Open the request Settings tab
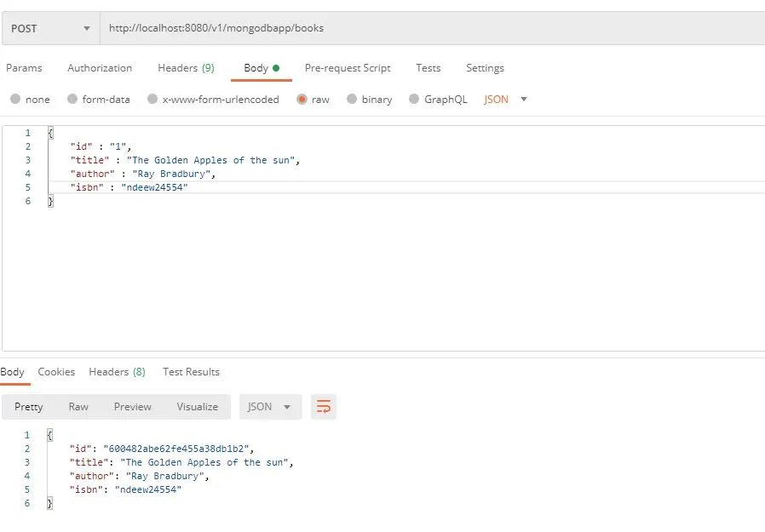765x532 pixels. pyautogui.click(x=485, y=67)
